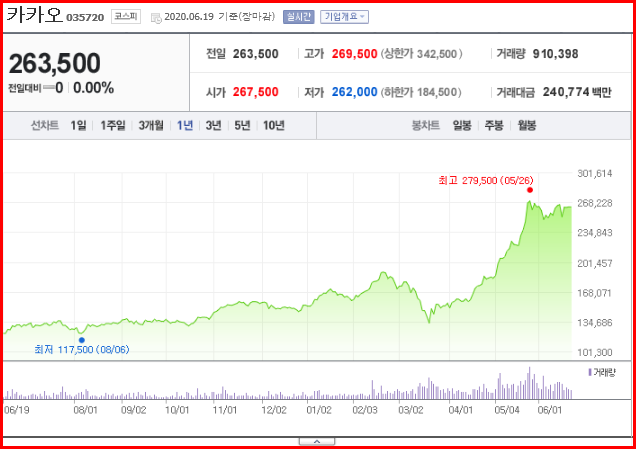This screenshot has height=449, width=636.
Task: Click the 전일 263,500 value
Action: 256,54
